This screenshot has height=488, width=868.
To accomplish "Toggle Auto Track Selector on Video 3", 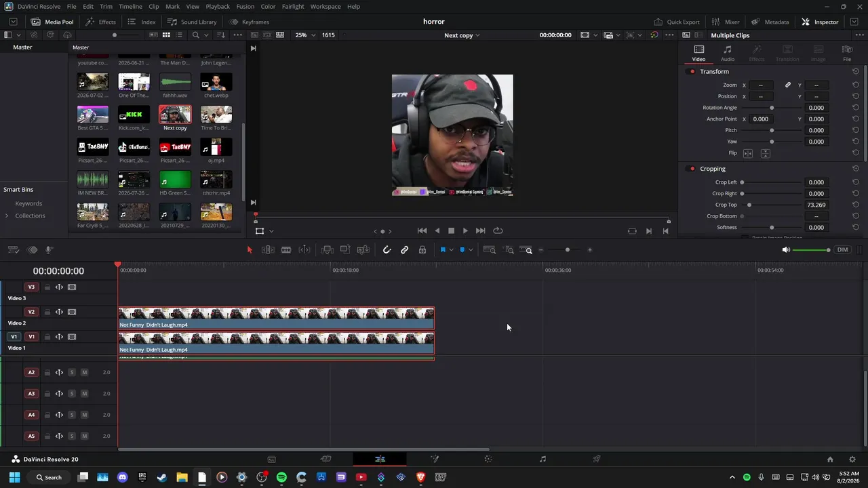I will pyautogui.click(x=59, y=287).
